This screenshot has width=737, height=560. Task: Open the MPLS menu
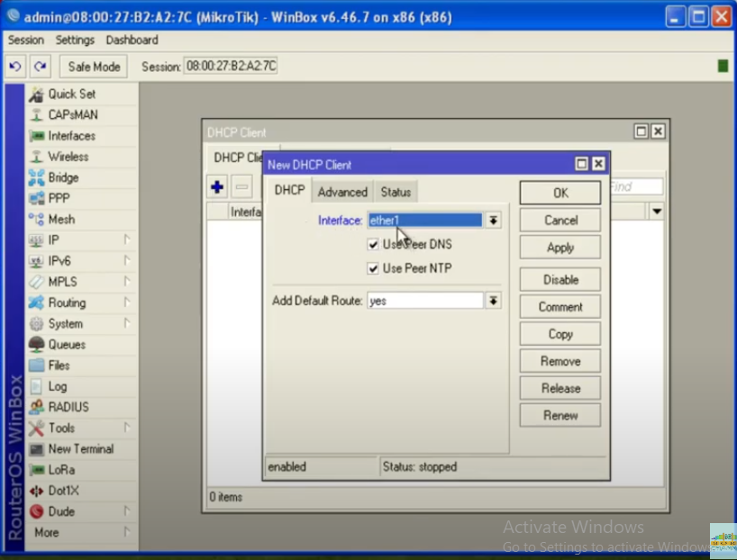[81, 283]
